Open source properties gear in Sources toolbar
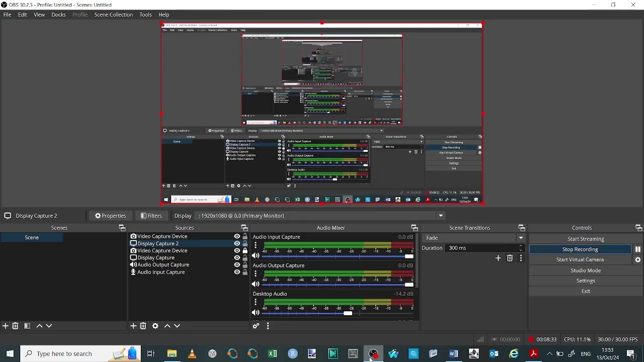This screenshot has width=644, height=362. pyautogui.click(x=155, y=326)
